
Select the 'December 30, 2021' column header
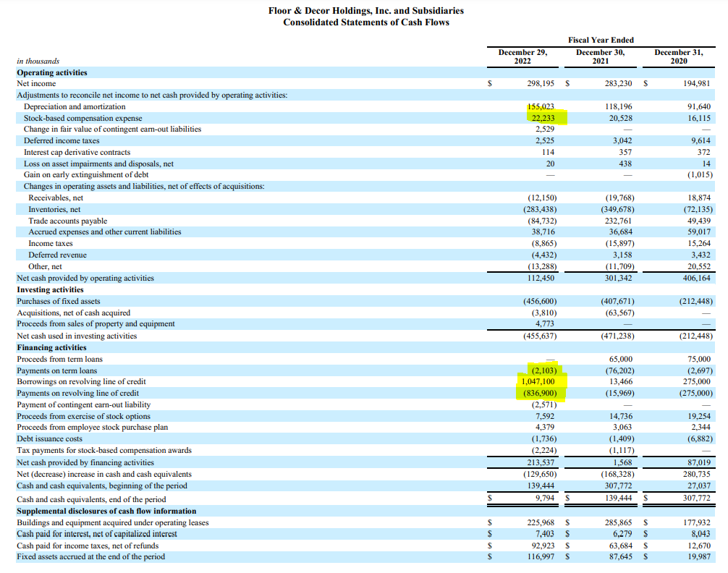(601, 56)
